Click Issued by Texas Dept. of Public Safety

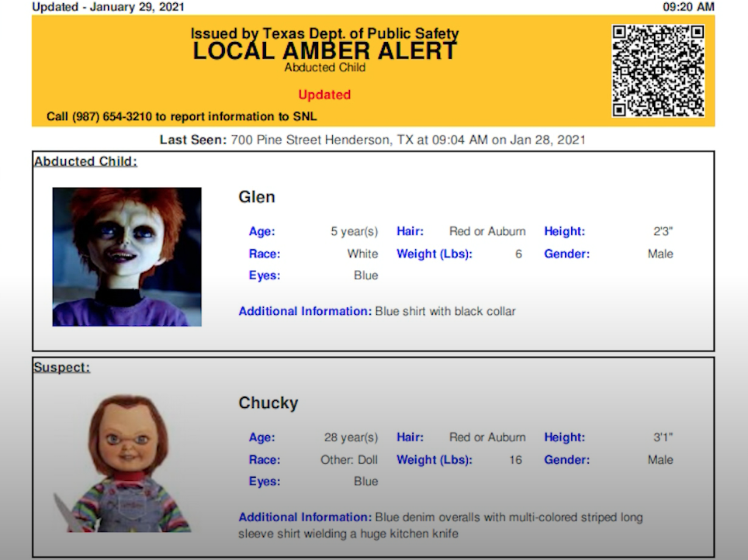pyautogui.click(x=324, y=34)
